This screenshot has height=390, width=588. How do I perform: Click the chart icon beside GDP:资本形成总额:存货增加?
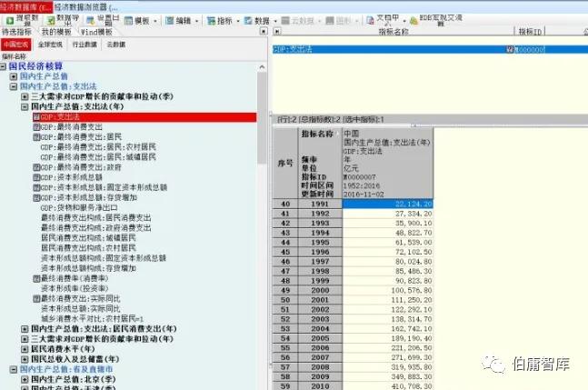pos(36,197)
